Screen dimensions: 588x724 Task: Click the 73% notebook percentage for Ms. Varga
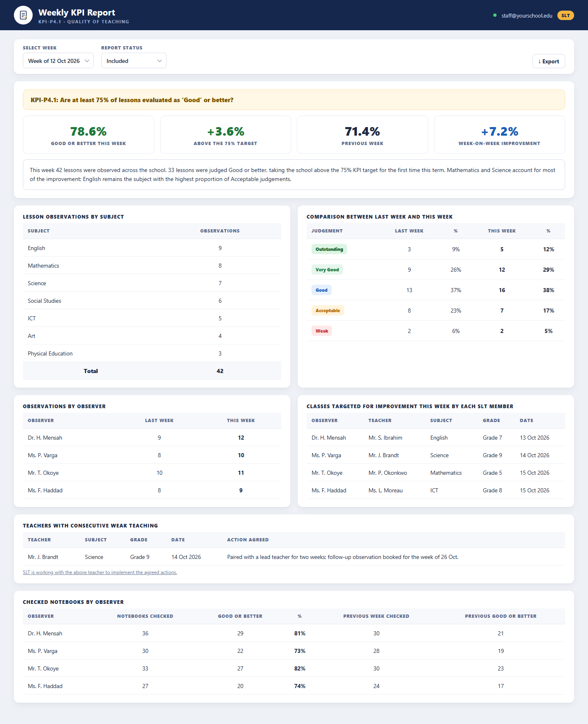[x=300, y=651]
